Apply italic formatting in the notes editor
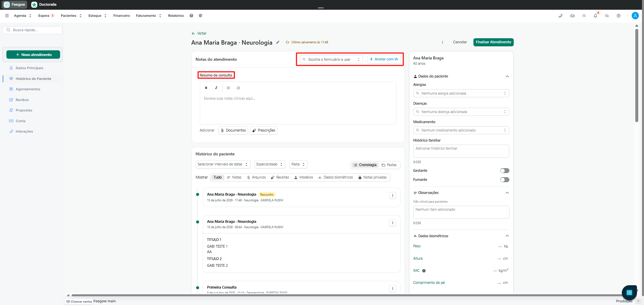 216,88
